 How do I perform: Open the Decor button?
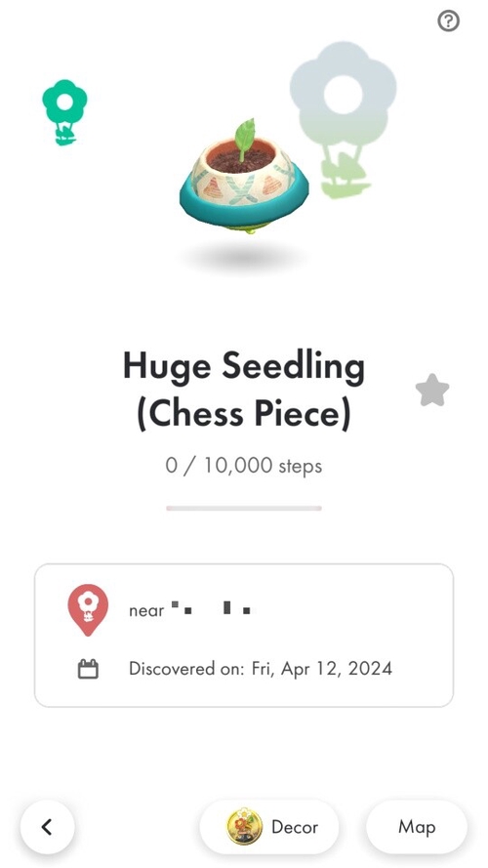[x=269, y=827]
